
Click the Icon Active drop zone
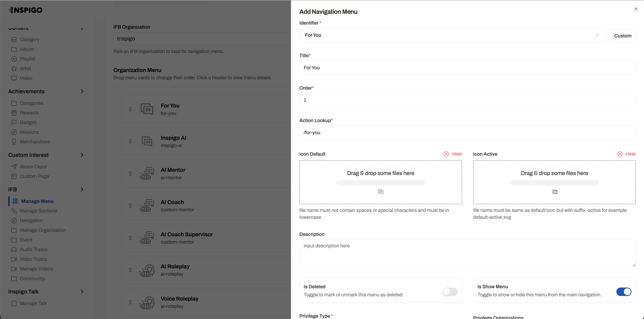click(554, 182)
